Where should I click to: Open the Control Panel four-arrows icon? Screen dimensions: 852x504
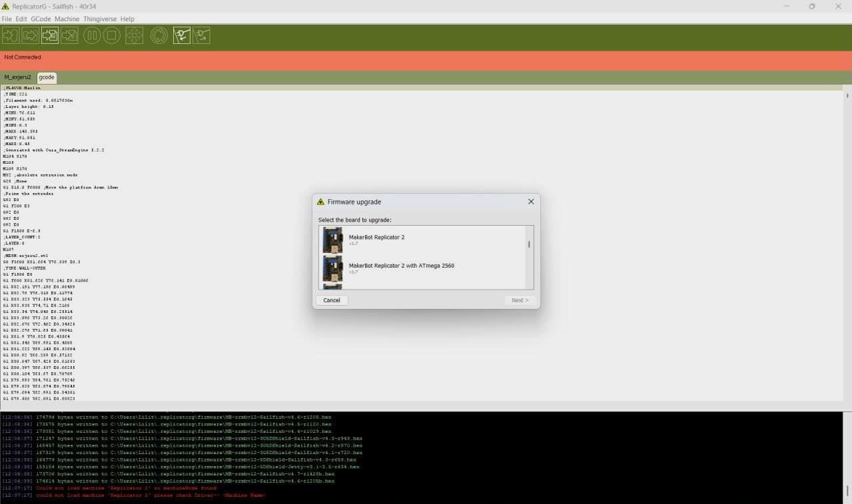pos(134,35)
